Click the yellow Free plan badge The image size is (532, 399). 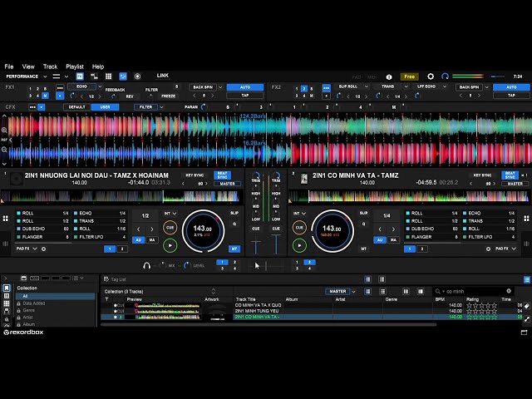click(x=410, y=76)
